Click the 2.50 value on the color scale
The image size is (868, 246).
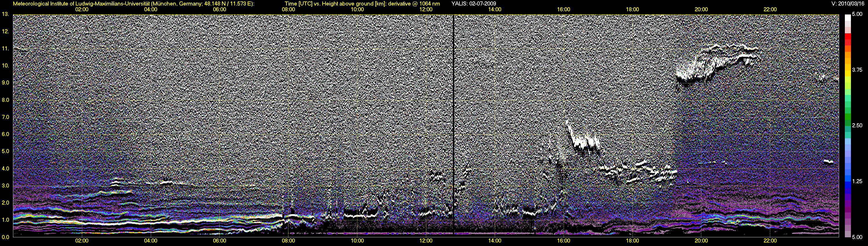click(x=857, y=125)
